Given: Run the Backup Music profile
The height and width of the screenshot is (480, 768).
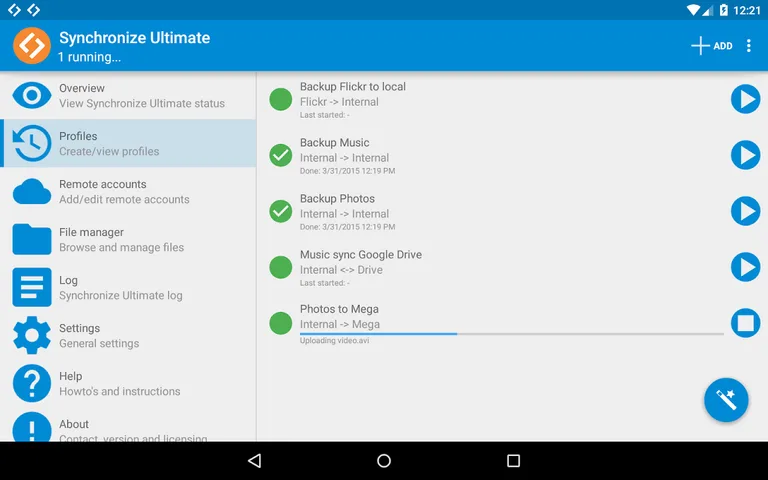Looking at the screenshot, I should pyautogui.click(x=745, y=155).
